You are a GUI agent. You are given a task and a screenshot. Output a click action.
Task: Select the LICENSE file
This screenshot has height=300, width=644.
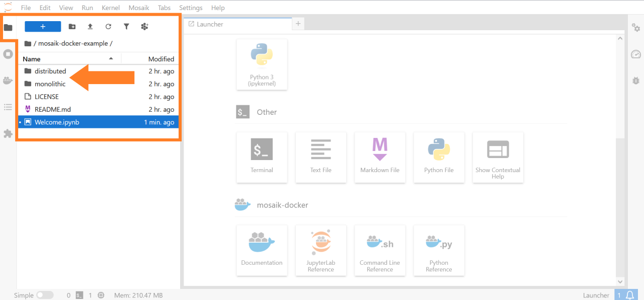[x=99, y=97]
